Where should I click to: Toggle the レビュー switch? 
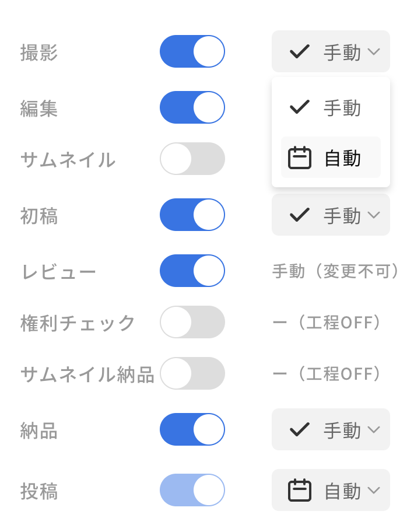192,271
